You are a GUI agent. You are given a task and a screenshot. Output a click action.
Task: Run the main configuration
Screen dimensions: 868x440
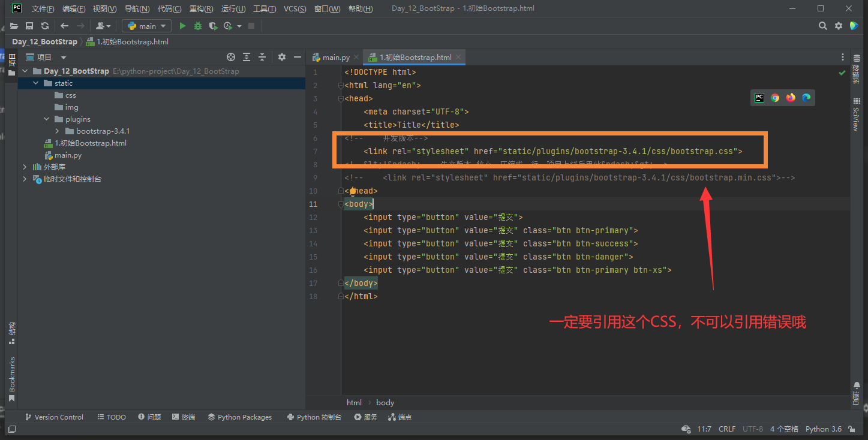tap(182, 26)
